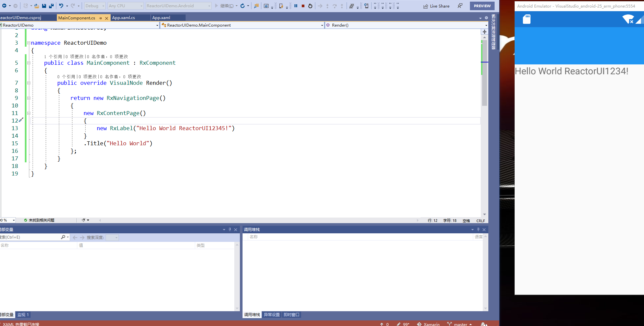Open a file using the folder toolbar icon
This screenshot has width=644, height=326.
(37, 6)
